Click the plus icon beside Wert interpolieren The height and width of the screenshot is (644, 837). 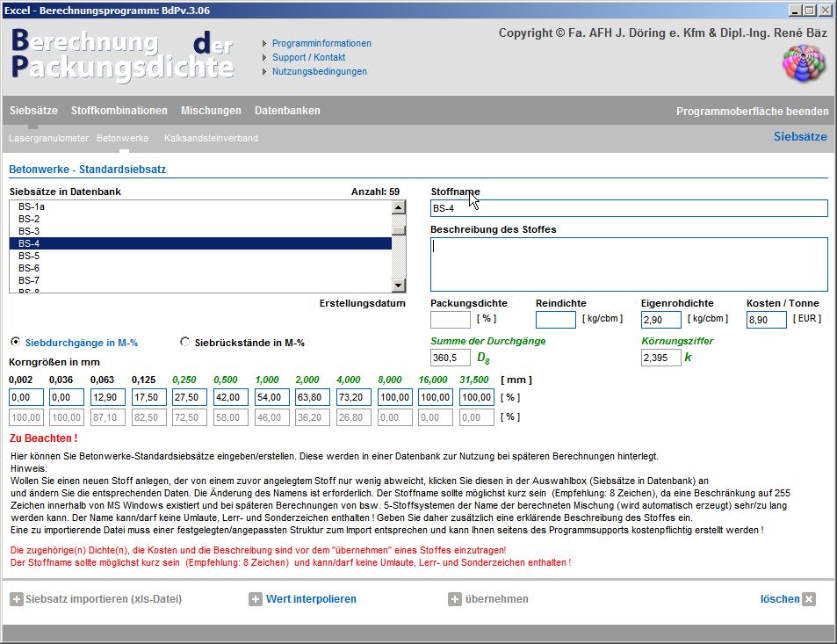coord(256,599)
